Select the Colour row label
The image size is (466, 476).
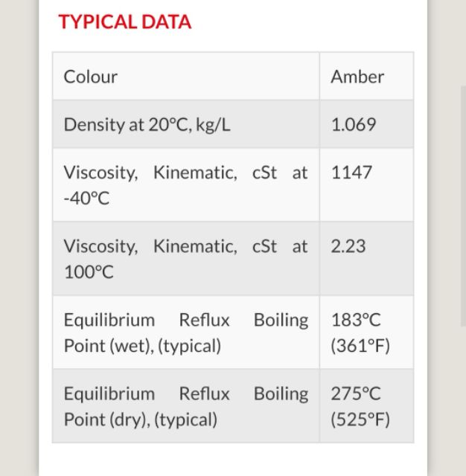[90, 77]
